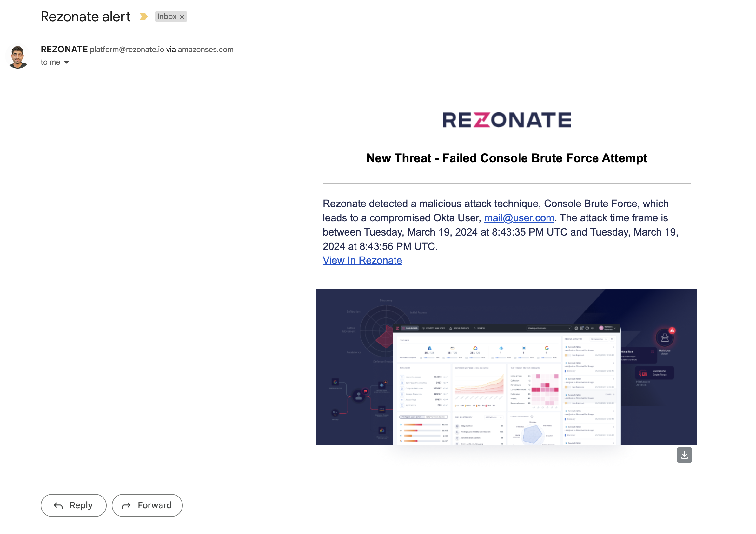The image size is (756, 534).
Task: Follow the "View In Rezonate" link
Action: [362, 260]
